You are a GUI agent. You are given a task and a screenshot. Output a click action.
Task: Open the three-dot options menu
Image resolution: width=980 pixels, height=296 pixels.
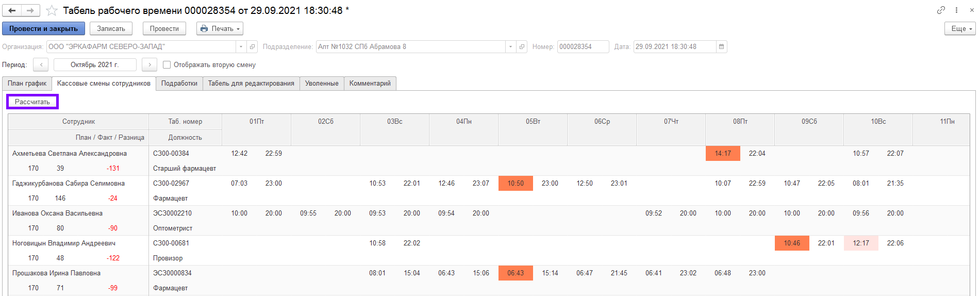click(x=956, y=10)
